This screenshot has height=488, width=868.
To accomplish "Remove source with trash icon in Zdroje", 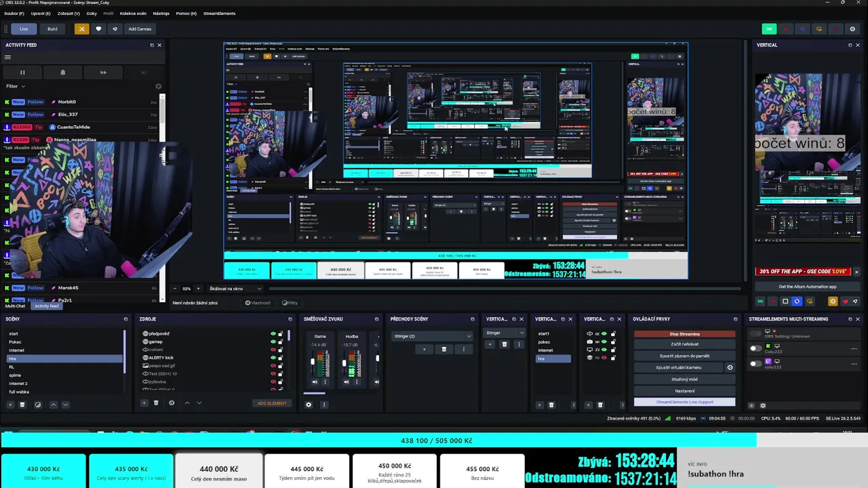I will (156, 403).
